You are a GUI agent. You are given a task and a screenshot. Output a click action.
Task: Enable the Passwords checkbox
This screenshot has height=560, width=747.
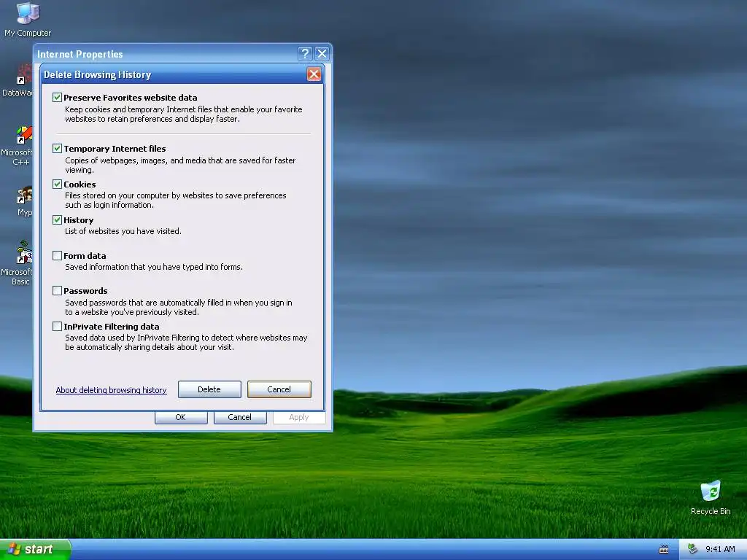(x=57, y=290)
